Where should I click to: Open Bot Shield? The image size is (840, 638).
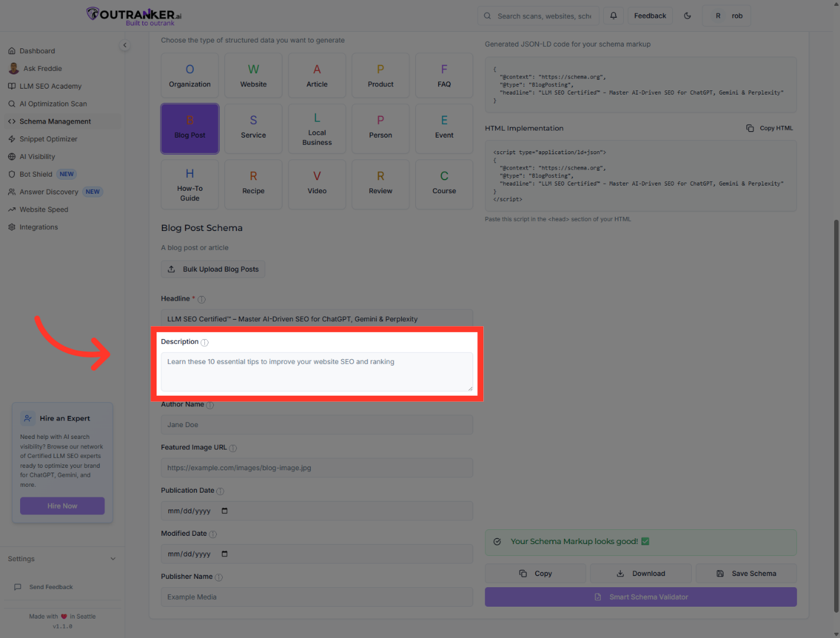(62, 174)
